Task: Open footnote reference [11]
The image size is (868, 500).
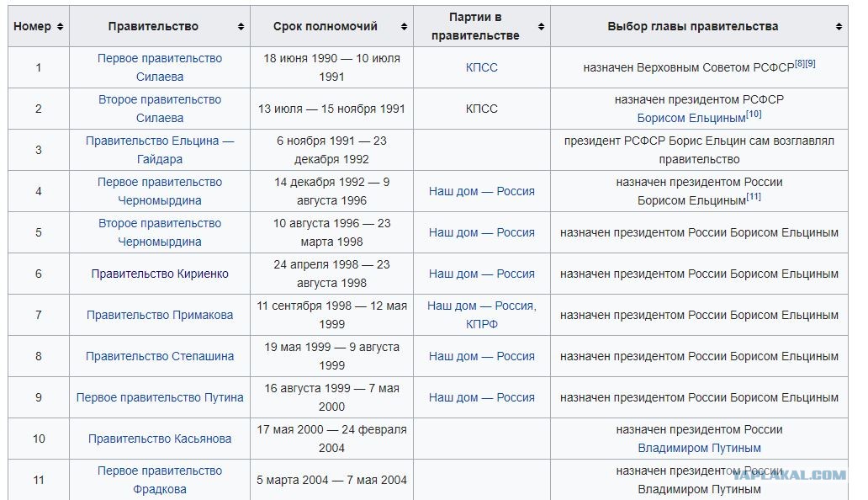Action: click(x=754, y=197)
